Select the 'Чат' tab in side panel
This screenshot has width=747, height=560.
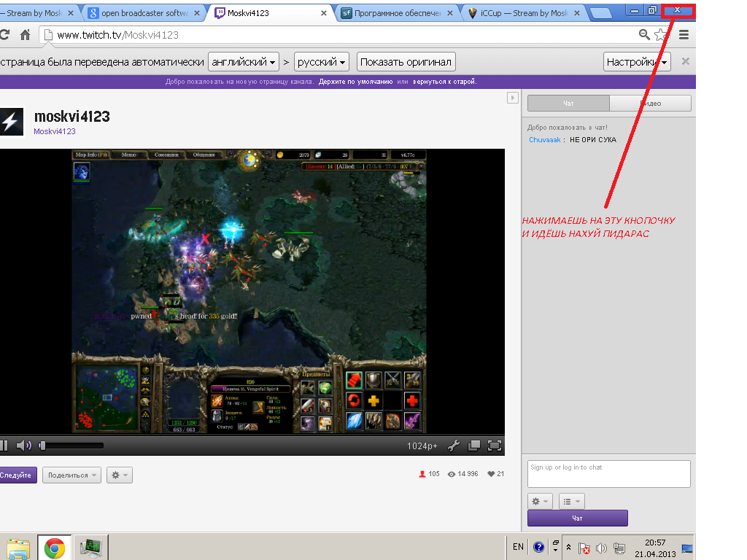[568, 104]
